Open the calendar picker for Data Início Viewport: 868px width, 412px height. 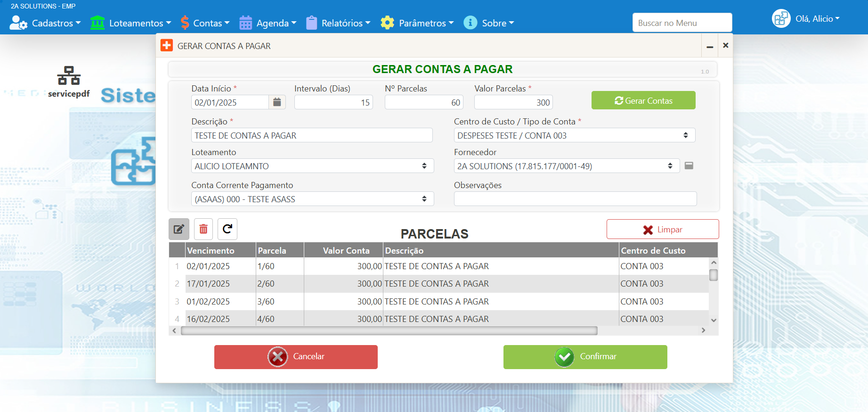(277, 102)
